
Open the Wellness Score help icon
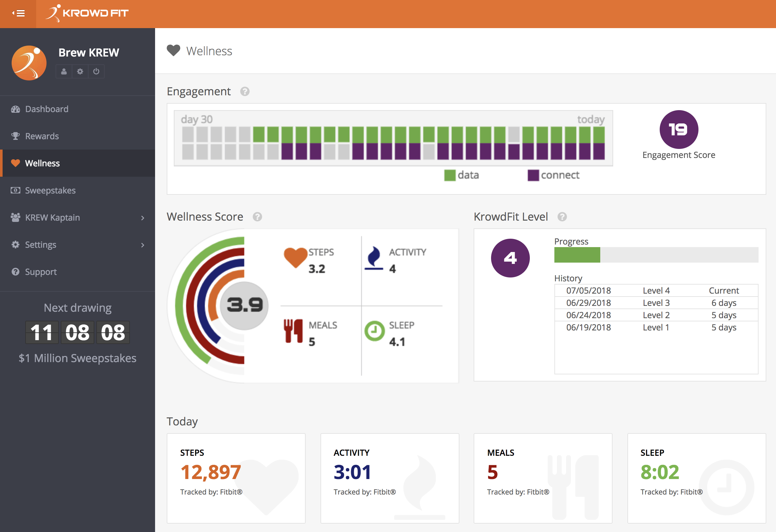coord(257,217)
